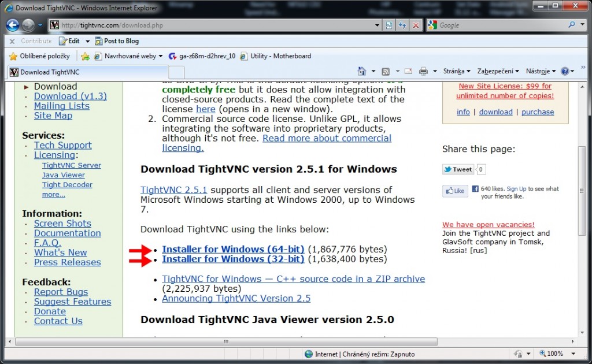Open the address bar autocomplete dropdown arrow

point(377,25)
